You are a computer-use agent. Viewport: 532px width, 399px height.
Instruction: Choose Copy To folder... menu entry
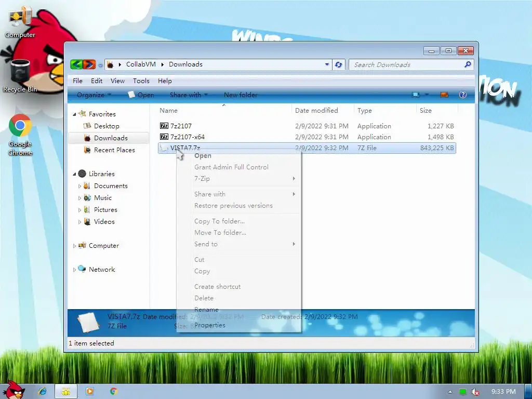(x=220, y=221)
